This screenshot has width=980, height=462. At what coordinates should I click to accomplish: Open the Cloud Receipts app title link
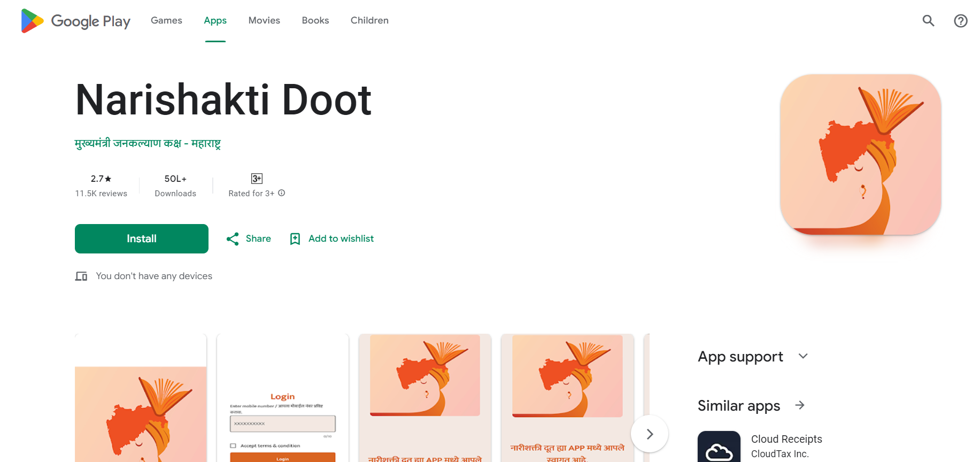(x=786, y=439)
